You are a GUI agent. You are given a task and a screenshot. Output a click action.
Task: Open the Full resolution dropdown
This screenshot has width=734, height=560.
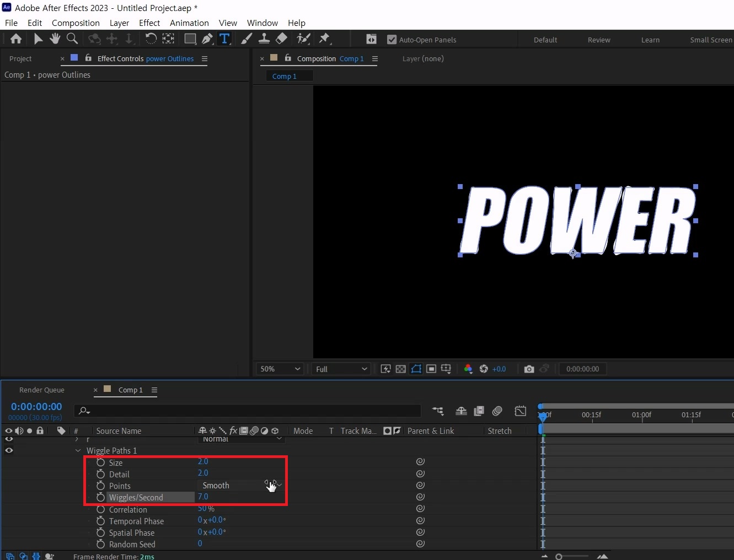click(341, 369)
